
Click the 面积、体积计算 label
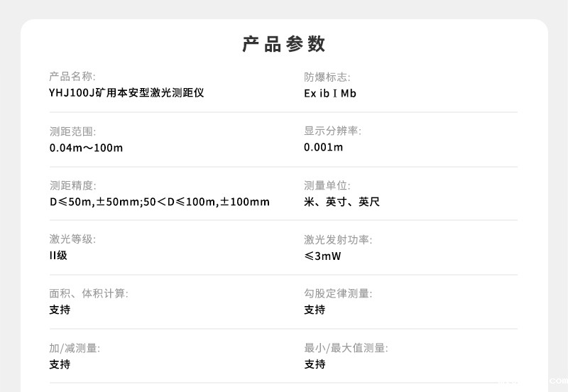pyautogui.click(x=89, y=293)
